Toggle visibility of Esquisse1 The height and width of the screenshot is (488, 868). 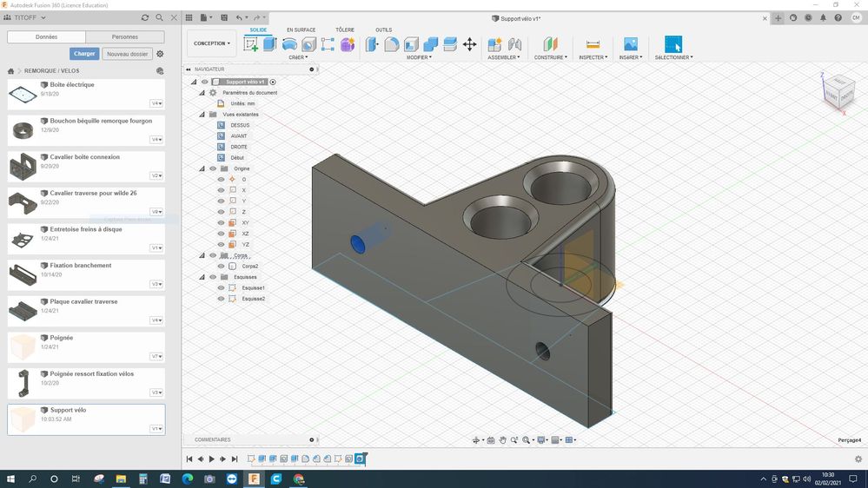pyautogui.click(x=221, y=287)
